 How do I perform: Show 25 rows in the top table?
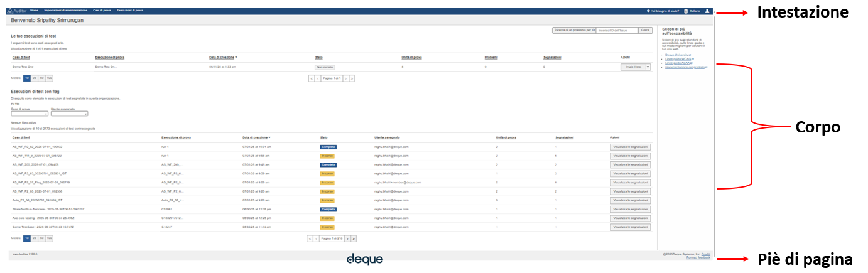34,78
